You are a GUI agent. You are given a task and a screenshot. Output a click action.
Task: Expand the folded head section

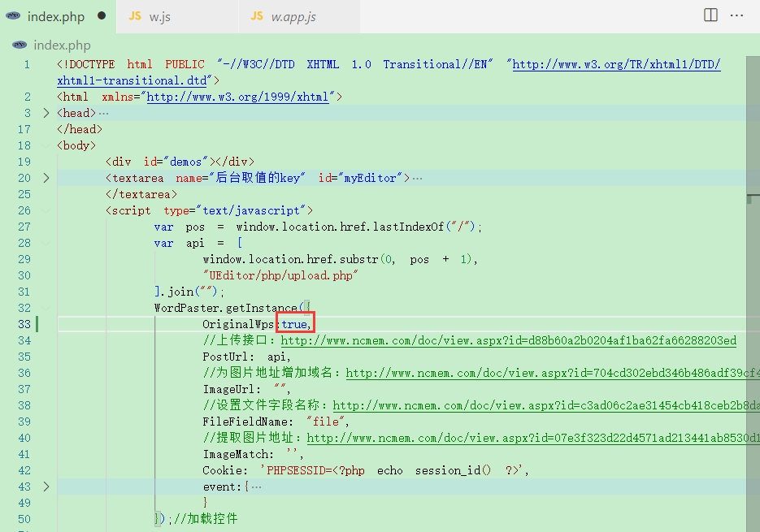click(x=46, y=113)
